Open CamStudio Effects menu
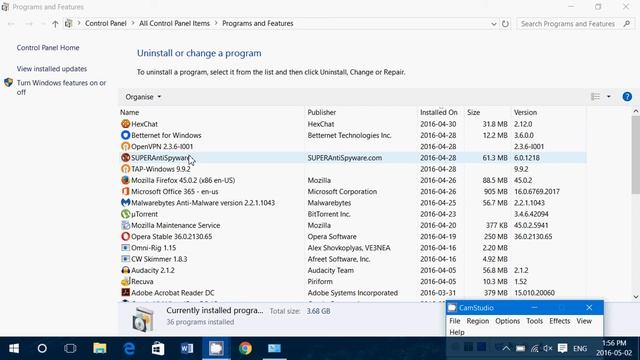 click(x=559, y=321)
